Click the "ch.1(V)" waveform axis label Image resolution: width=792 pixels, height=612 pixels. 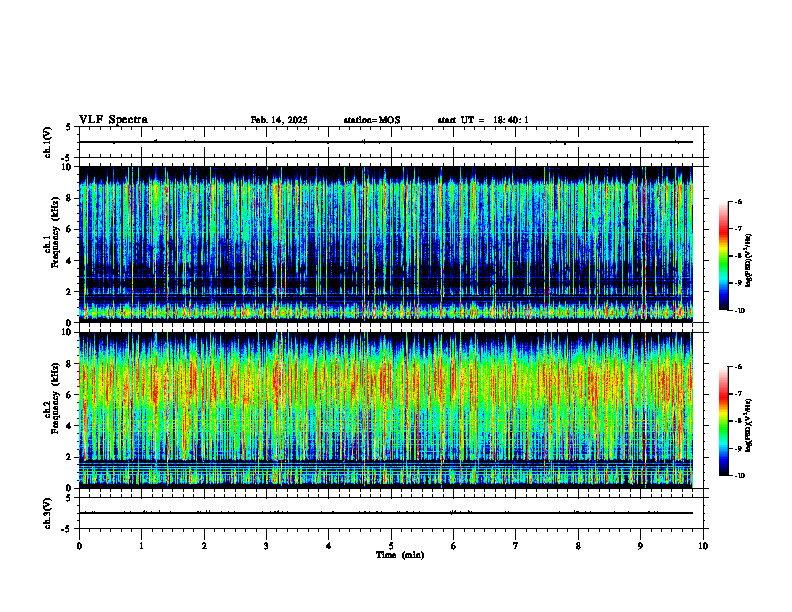[48, 142]
